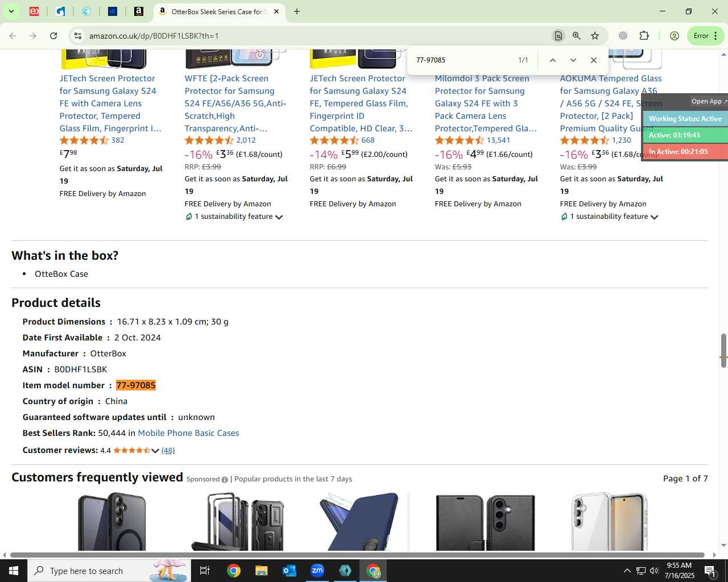This screenshot has width=728, height=582.
Task: Open Milomdoi 3 Pack Screen Protector link
Action: click(x=486, y=103)
